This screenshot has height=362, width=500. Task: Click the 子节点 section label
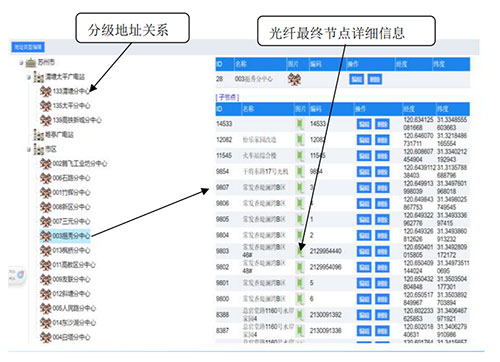pos(228,97)
